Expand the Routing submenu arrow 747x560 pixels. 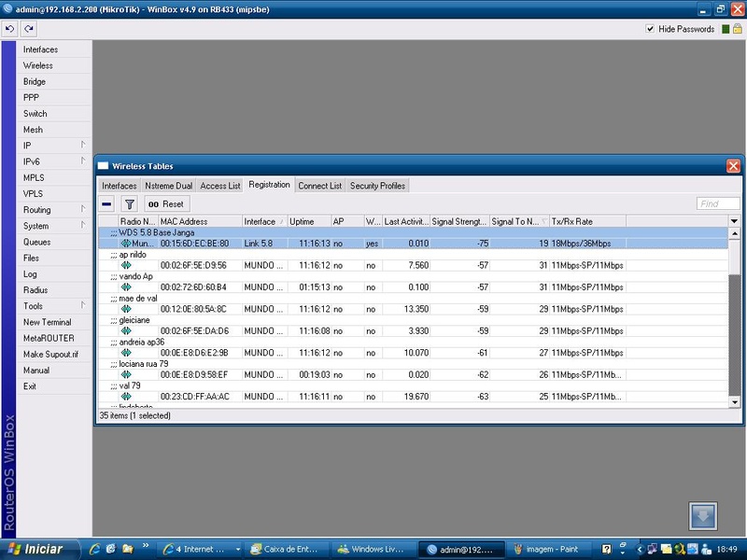(x=83, y=209)
